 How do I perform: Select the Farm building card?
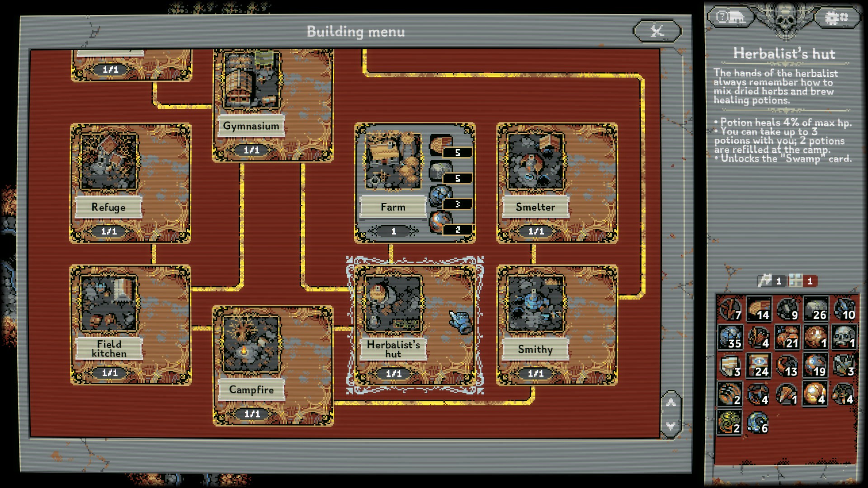coord(415,183)
